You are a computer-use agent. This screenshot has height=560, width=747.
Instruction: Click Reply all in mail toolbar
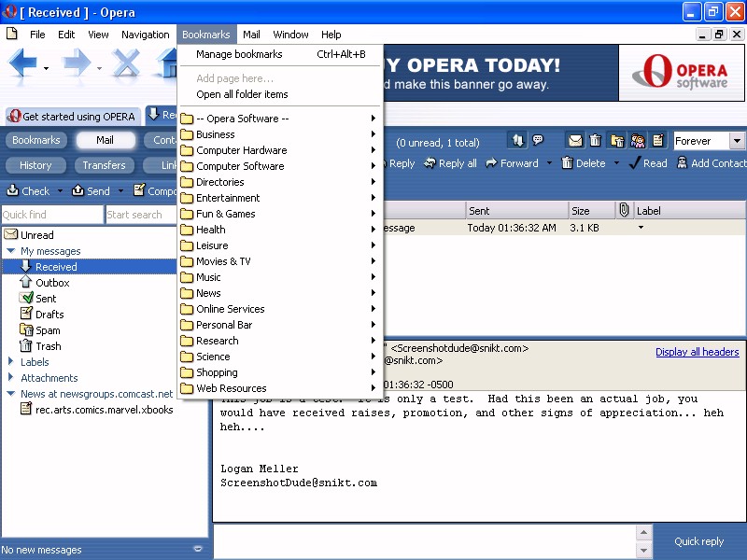click(450, 163)
